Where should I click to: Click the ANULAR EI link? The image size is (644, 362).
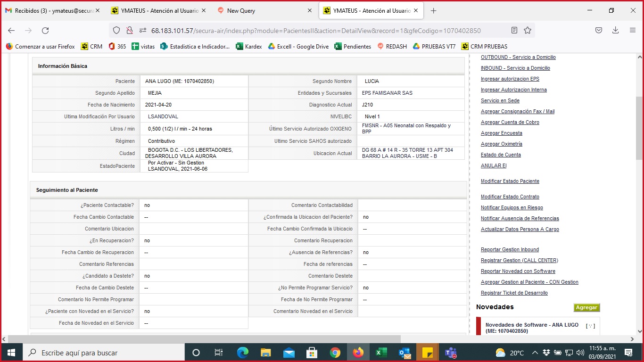494,165
